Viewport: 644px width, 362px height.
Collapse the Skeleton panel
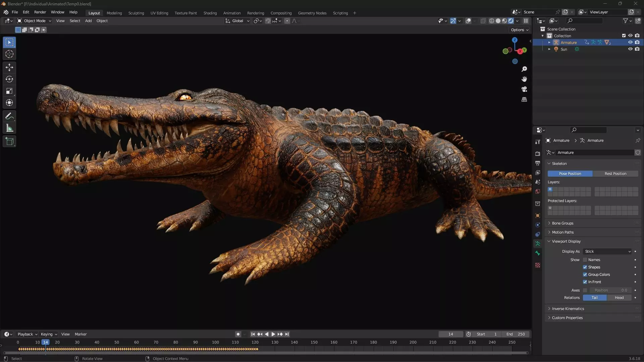(x=559, y=164)
